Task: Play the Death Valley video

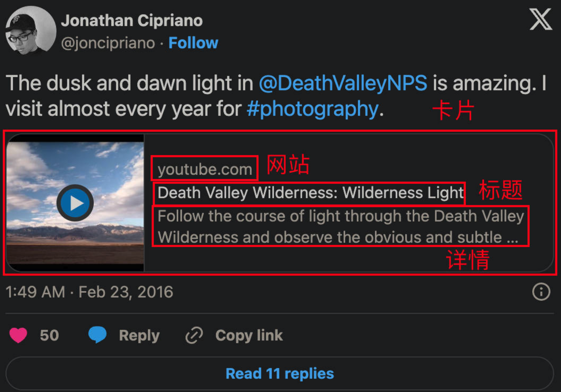Action: [x=75, y=203]
